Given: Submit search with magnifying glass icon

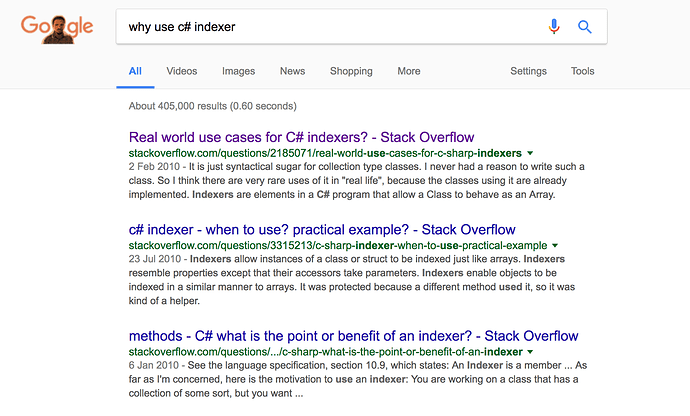Looking at the screenshot, I should (x=584, y=27).
